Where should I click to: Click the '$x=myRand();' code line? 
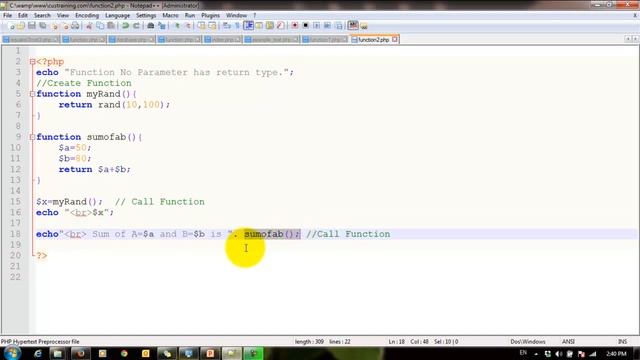click(x=69, y=202)
